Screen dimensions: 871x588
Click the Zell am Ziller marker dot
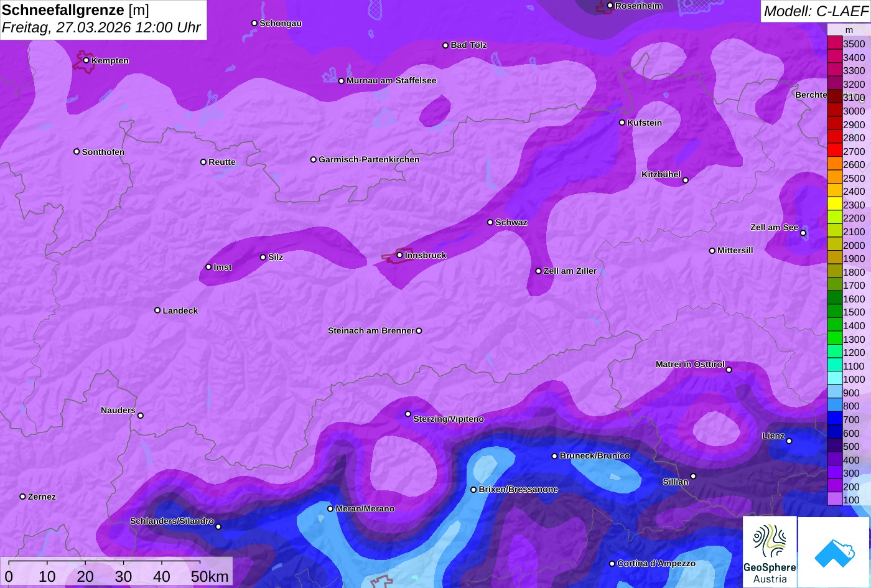538,271
